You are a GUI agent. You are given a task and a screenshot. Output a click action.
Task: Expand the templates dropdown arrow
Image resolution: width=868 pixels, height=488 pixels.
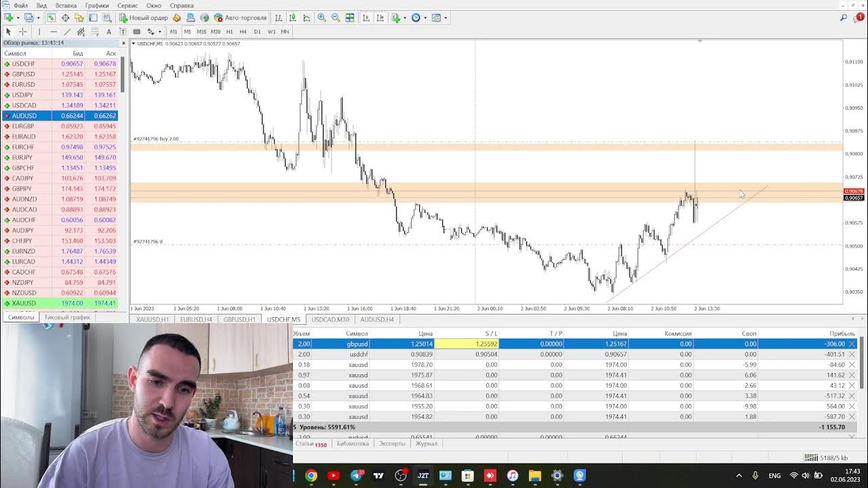(x=446, y=18)
